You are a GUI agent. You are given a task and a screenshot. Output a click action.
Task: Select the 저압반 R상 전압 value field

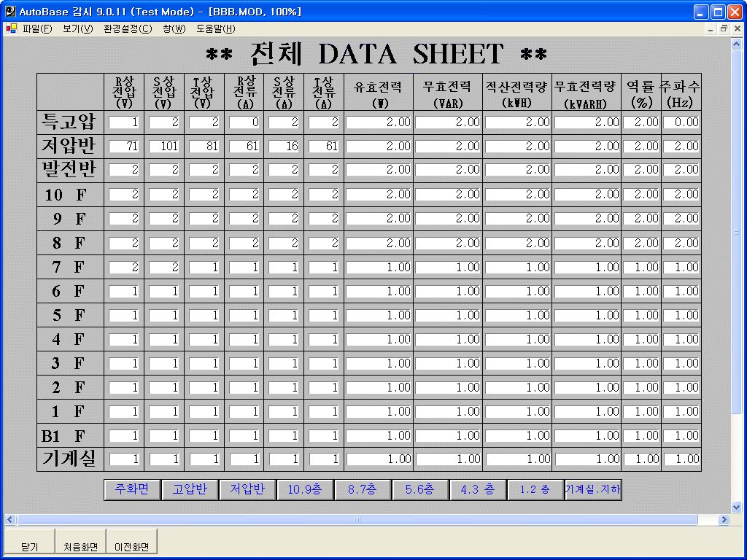click(125, 147)
